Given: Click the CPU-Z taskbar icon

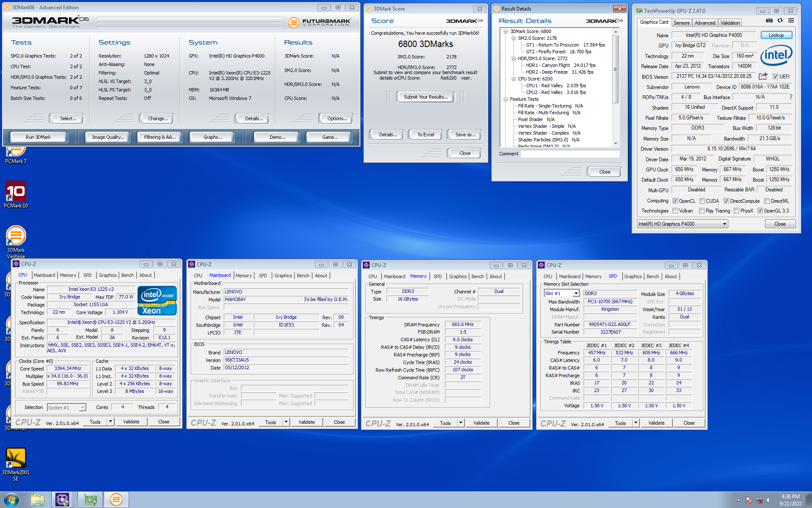Looking at the screenshot, I should (x=62, y=500).
